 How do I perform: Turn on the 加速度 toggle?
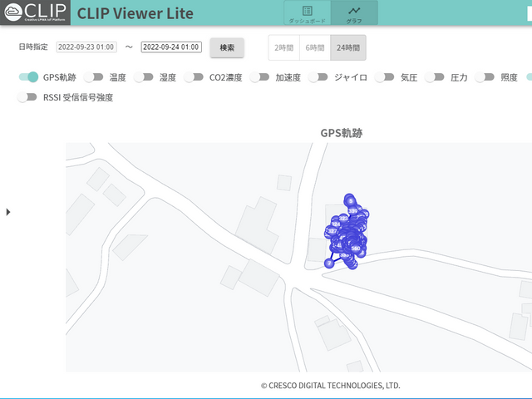pos(259,77)
